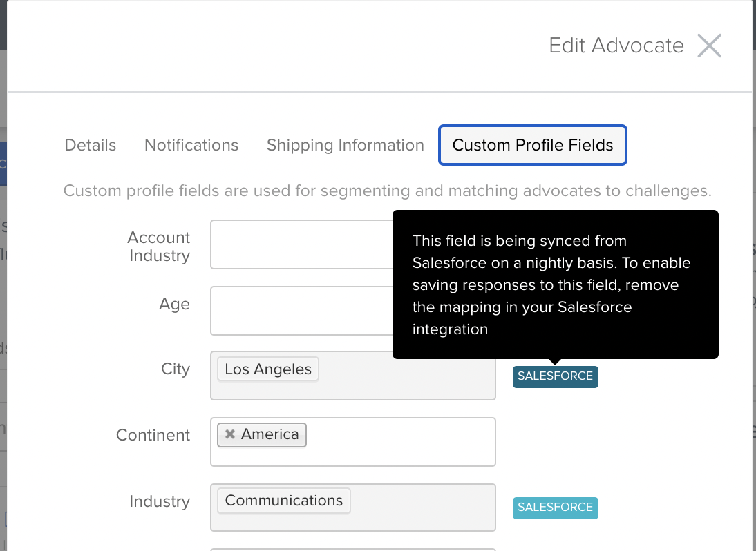The height and width of the screenshot is (551, 756).
Task: Open the Details tab
Action: 90,145
